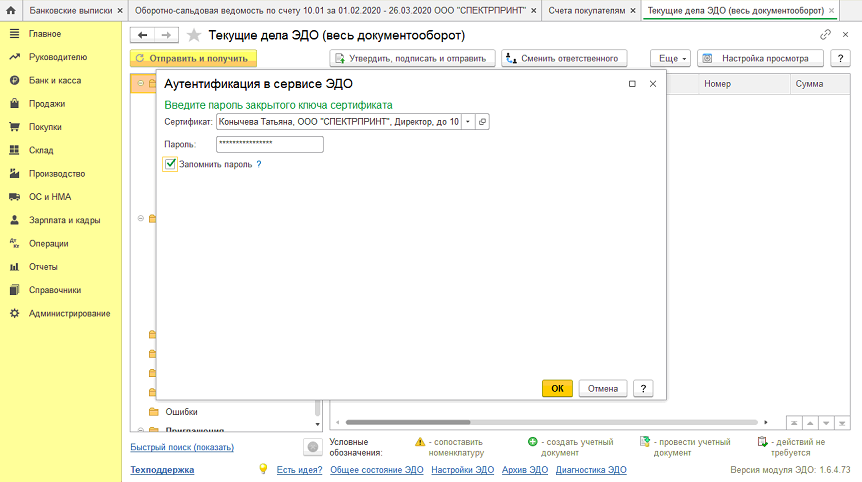Select the Ошибки folder in tree

pos(181,411)
